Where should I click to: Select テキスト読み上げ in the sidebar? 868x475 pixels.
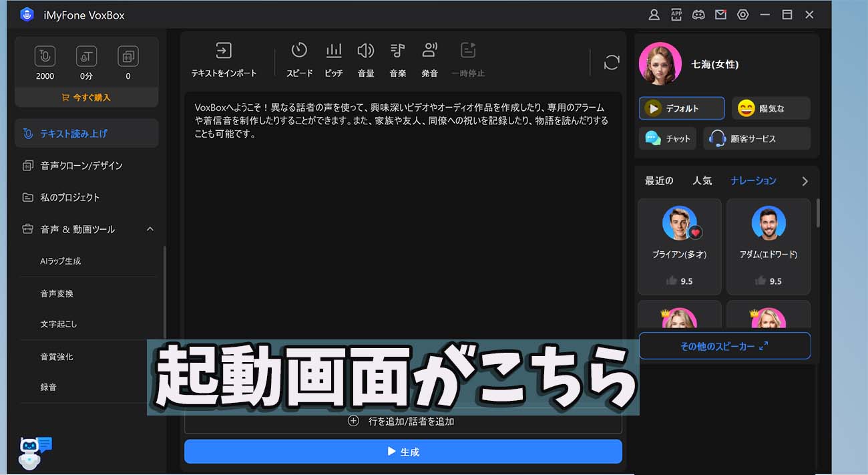point(86,133)
